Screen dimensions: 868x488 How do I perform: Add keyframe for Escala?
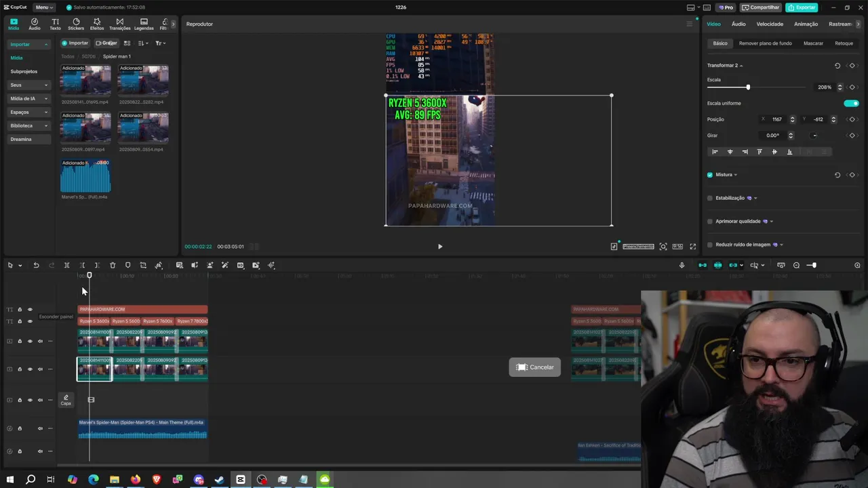pos(852,87)
